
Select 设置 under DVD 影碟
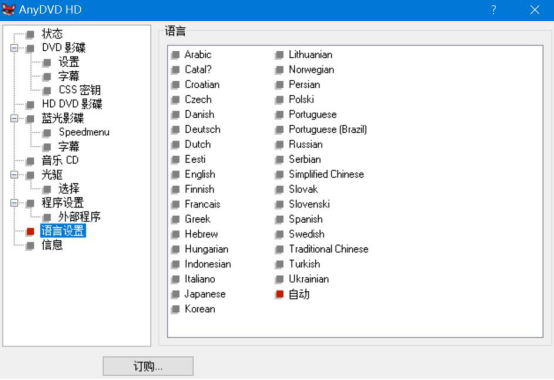(x=69, y=62)
